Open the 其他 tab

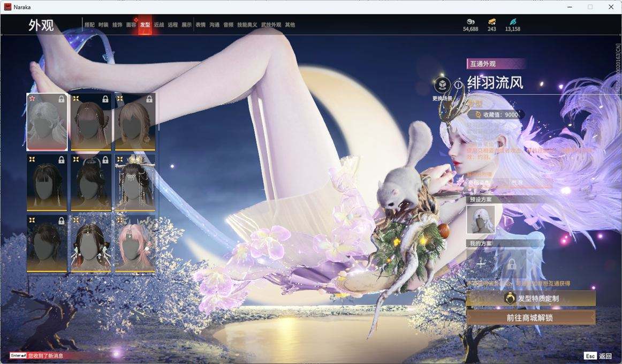pos(290,25)
